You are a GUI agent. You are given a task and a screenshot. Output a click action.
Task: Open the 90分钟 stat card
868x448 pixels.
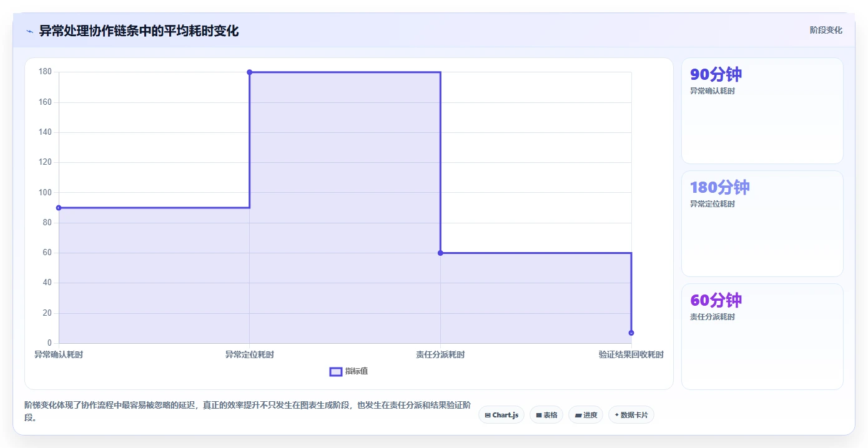coord(762,110)
